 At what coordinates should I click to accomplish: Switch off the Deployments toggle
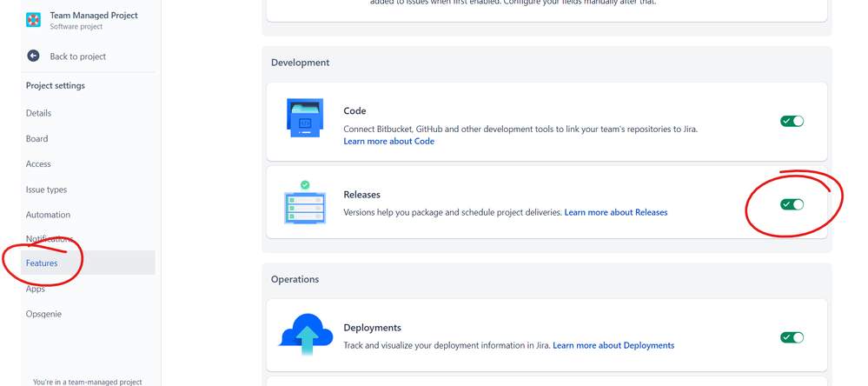point(792,337)
